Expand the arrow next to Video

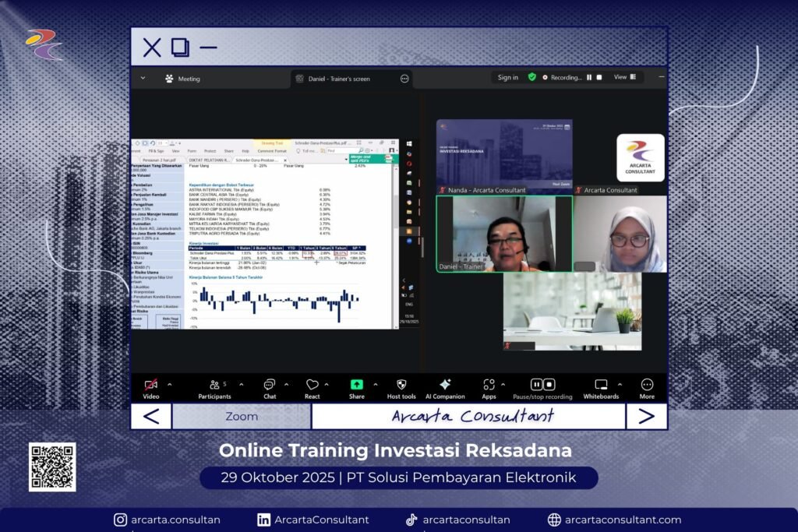170,384
